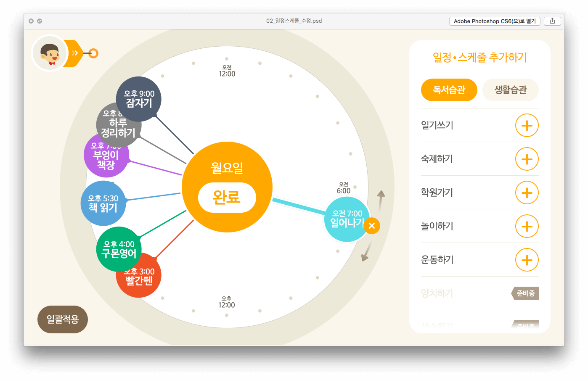
Task: Click the 일기쓰기 label
Action: pyautogui.click(x=437, y=125)
